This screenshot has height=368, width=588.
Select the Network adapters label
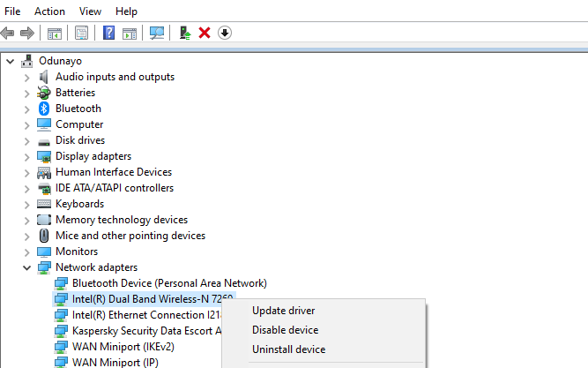pyautogui.click(x=96, y=267)
